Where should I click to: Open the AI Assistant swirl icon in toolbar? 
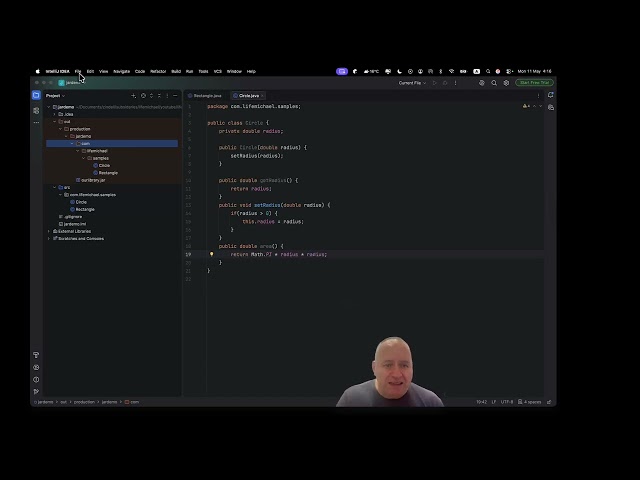point(482,83)
